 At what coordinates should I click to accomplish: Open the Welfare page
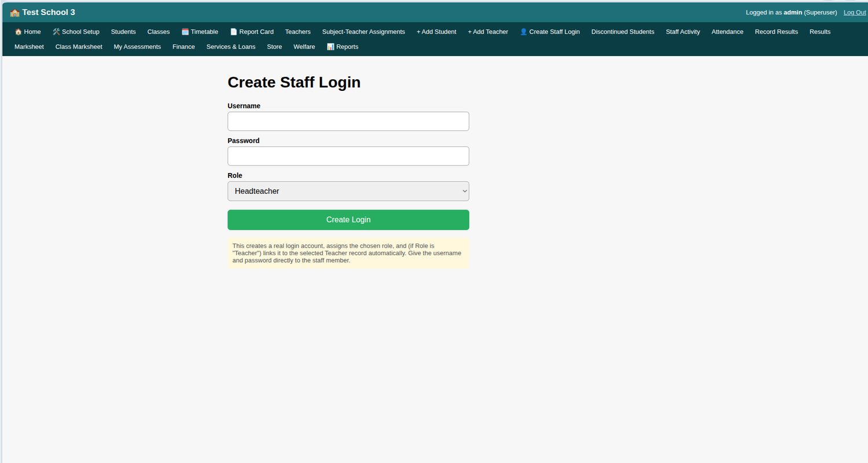click(x=304, y=47)
